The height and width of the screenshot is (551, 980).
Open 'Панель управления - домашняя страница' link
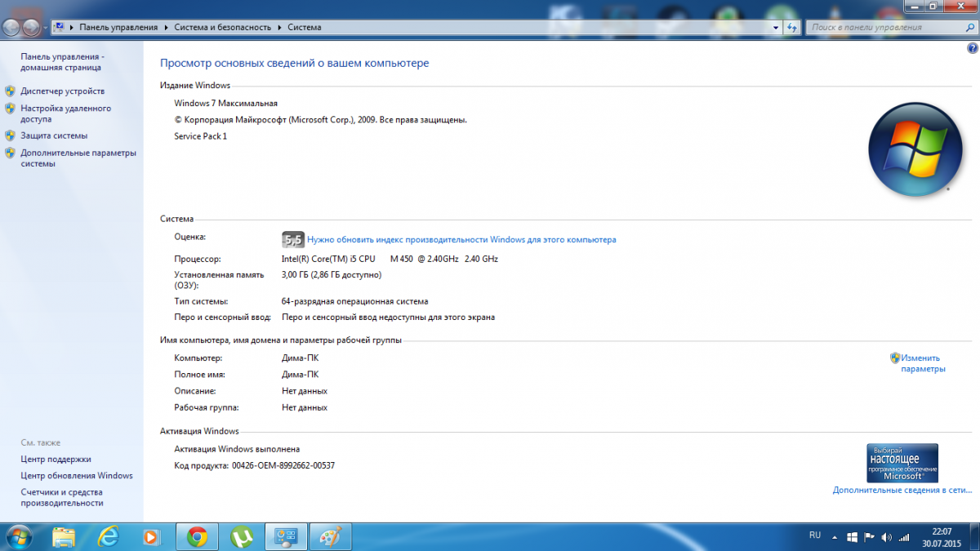click(x=62, y=62)
